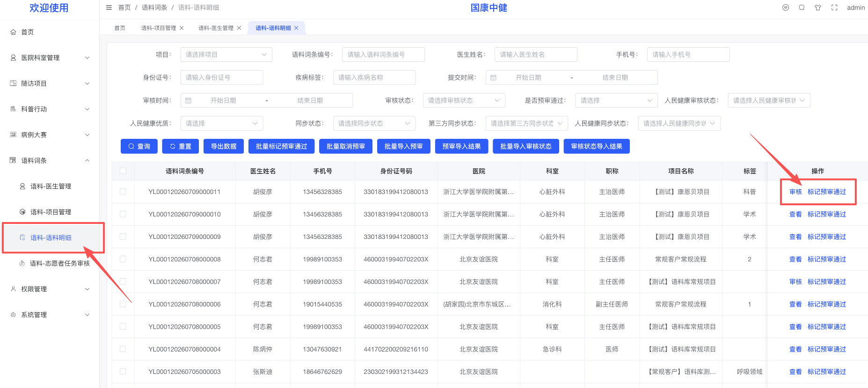Open the 是否预审通过 dropdown
The width and height of the screenshot is (868, 388).
click(617, 101)
